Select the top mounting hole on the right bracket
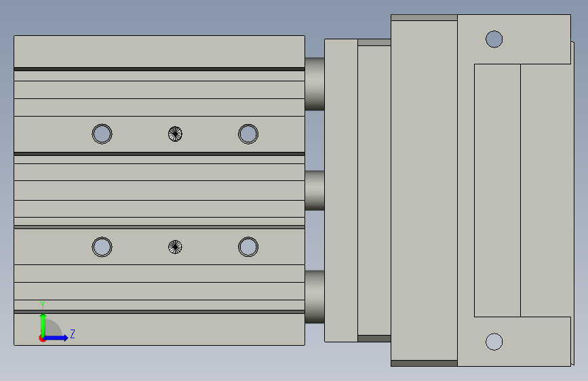The image size is (588, 381). click(x=494, y=39)
